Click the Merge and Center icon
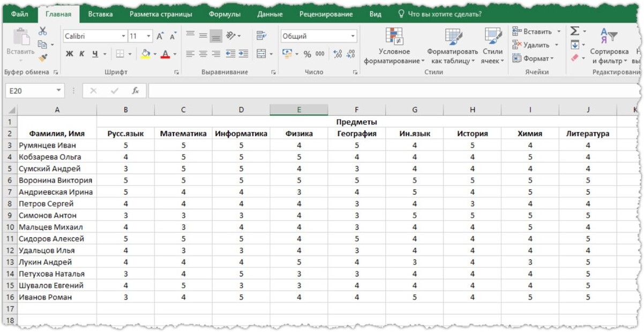The image size is (644, 332). 261,54
